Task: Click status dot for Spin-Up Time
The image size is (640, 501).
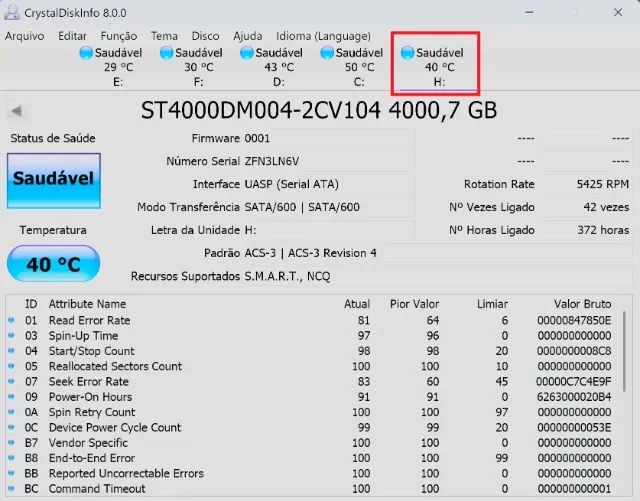Action: coord(11,336)
